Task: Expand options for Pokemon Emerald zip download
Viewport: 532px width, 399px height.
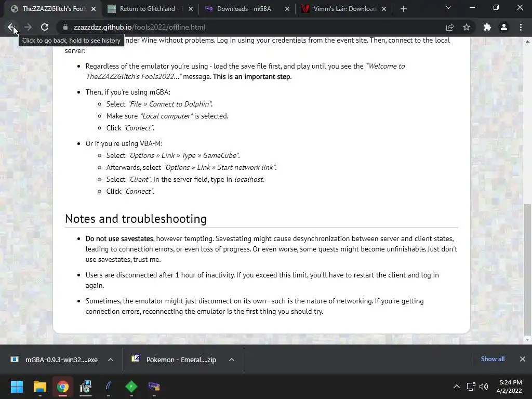Action: tap(232, 360)
